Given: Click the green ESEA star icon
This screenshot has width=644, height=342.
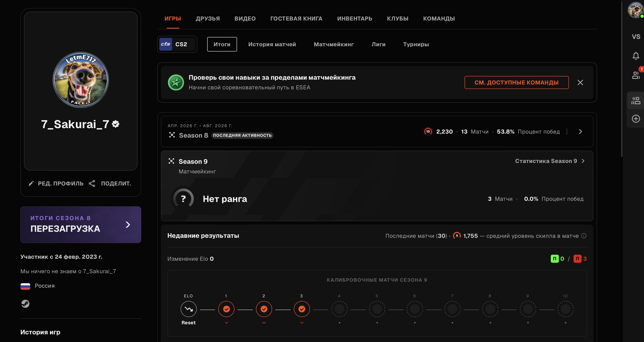Looking at the screenshot, I should tap(176, 82).
